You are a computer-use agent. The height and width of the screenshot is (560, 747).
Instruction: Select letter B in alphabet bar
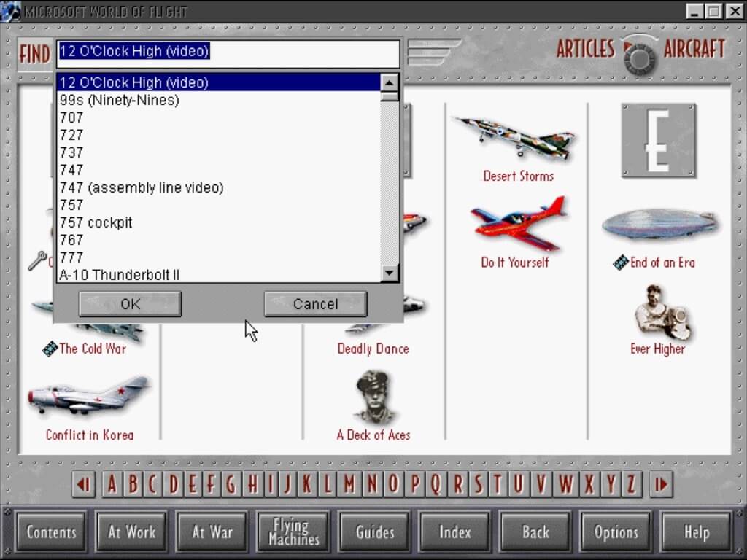coord(133,485)
